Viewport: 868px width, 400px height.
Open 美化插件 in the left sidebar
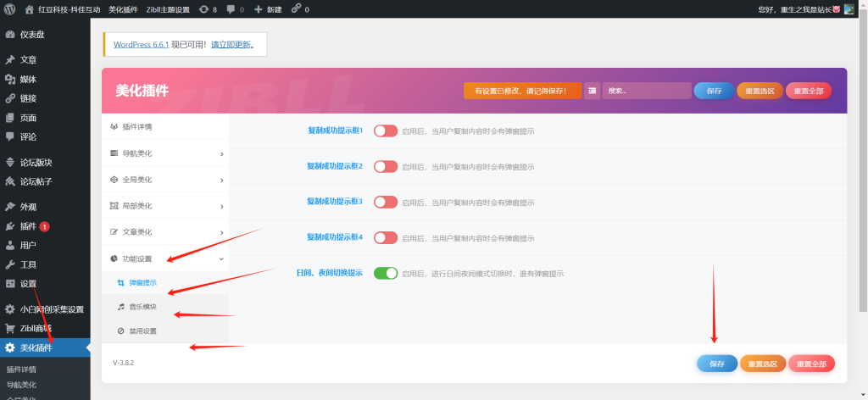[x=45, y=347]
